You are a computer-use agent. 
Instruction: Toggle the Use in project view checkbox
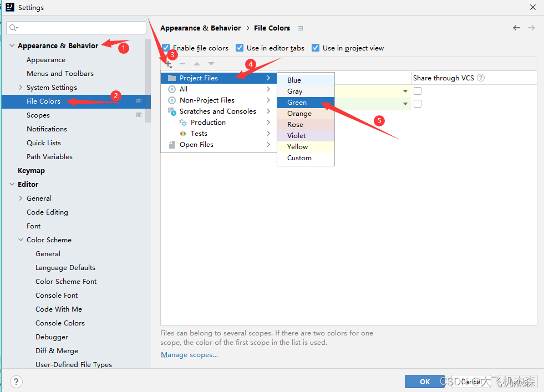[316, 48]
